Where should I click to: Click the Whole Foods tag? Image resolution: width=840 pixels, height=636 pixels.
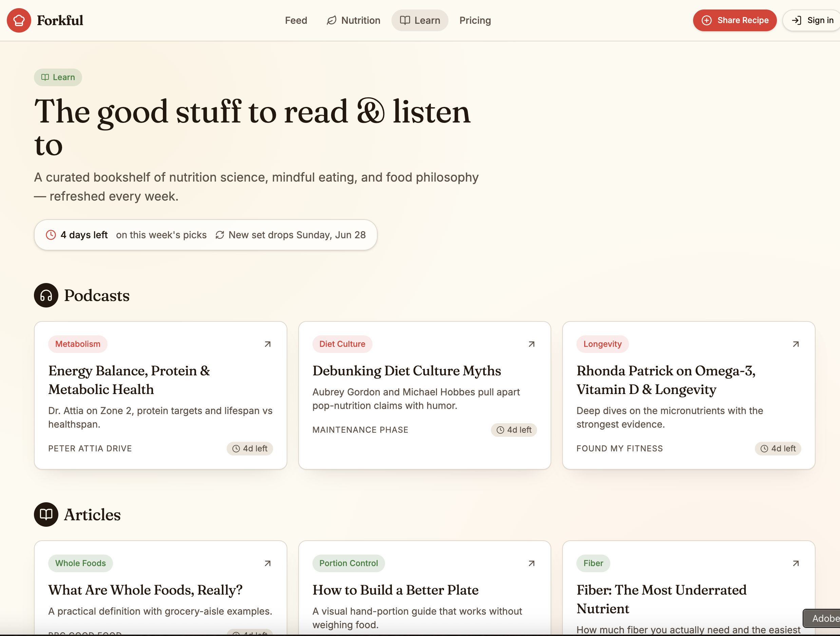pyautogui.click(x=80, y=563)
